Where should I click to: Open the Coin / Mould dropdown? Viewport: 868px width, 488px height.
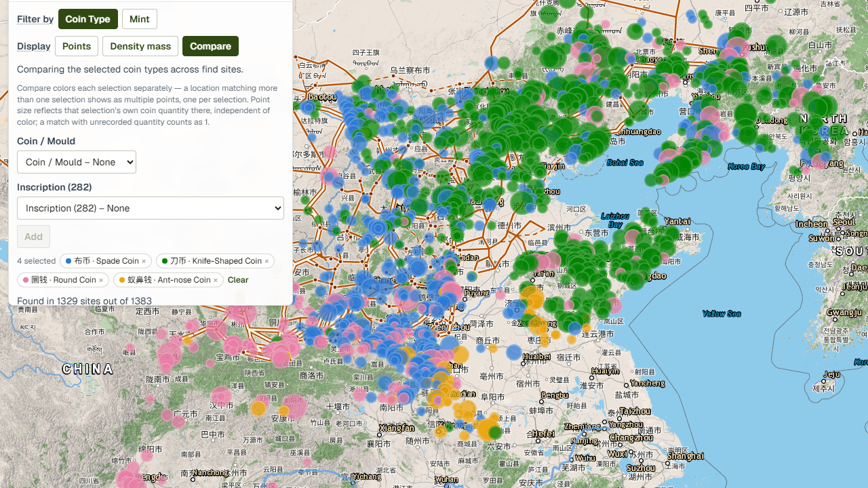click(x=77, y=162)
